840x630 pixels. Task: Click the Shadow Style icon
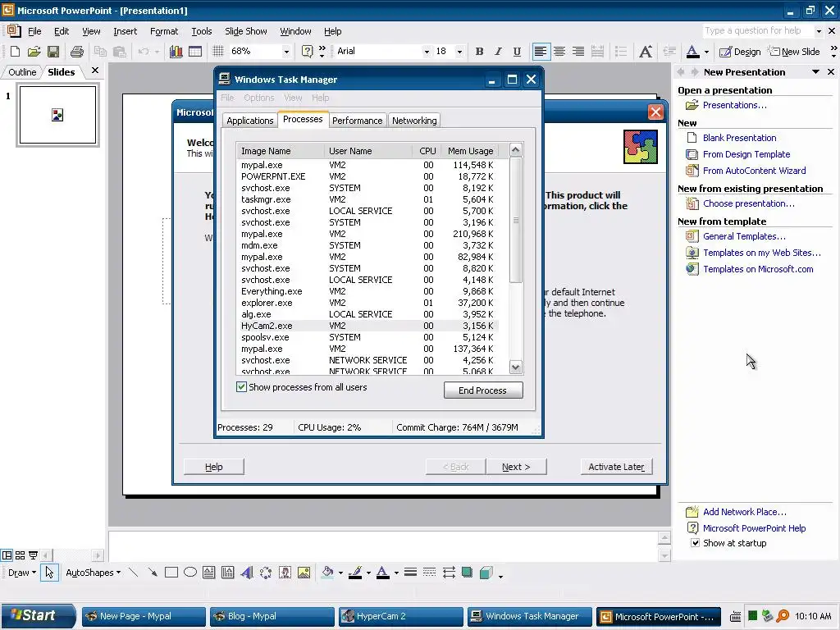467,573
